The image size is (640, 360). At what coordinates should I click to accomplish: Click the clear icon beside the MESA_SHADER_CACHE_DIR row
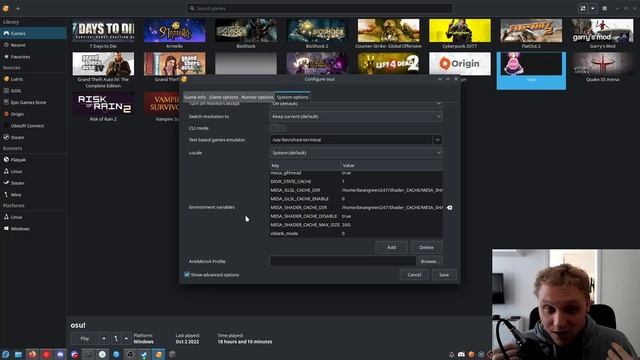[x=449, y=208]
